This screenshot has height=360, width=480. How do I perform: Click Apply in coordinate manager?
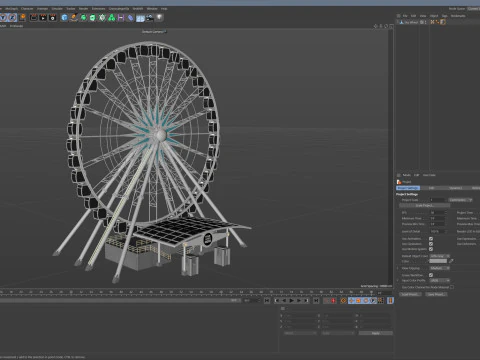point(376,333)
